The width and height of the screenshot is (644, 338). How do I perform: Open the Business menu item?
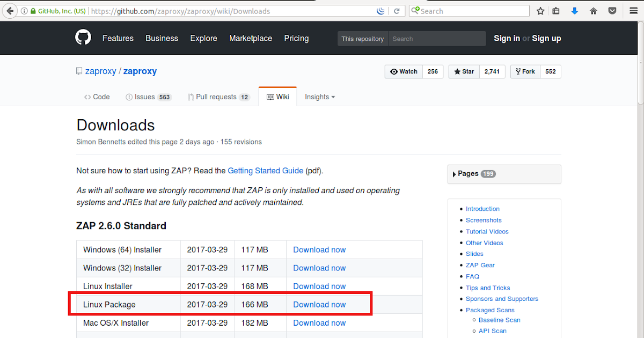[x=162, y=38]
